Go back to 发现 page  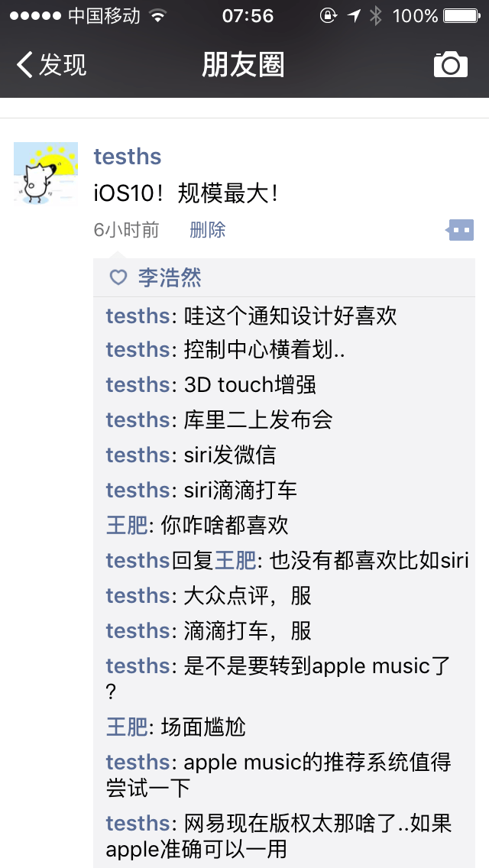51,65
